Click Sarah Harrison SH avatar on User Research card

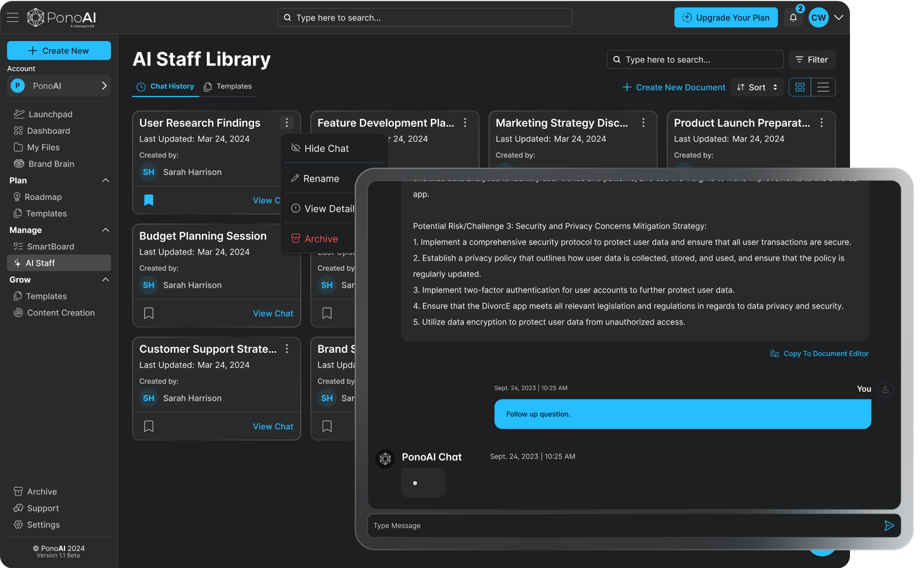tap(149, 172)
